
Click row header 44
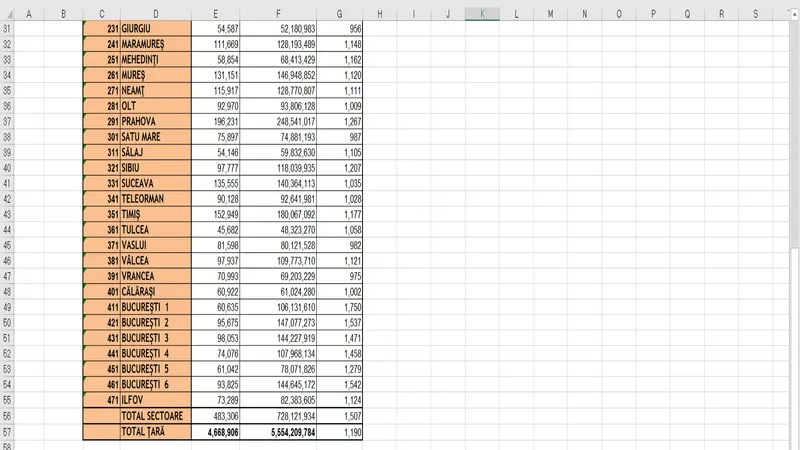6,230
